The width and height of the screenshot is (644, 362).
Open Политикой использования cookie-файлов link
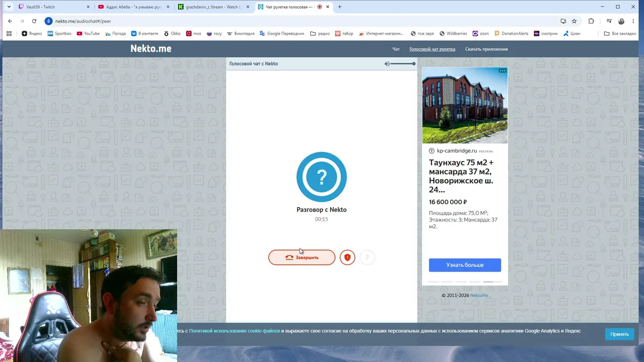[x=234, y=331]
